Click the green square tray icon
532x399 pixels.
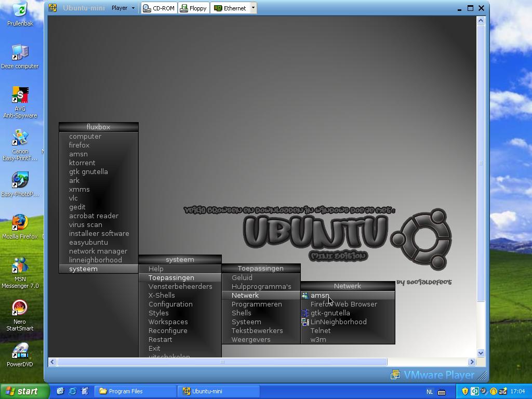(475, 392)
